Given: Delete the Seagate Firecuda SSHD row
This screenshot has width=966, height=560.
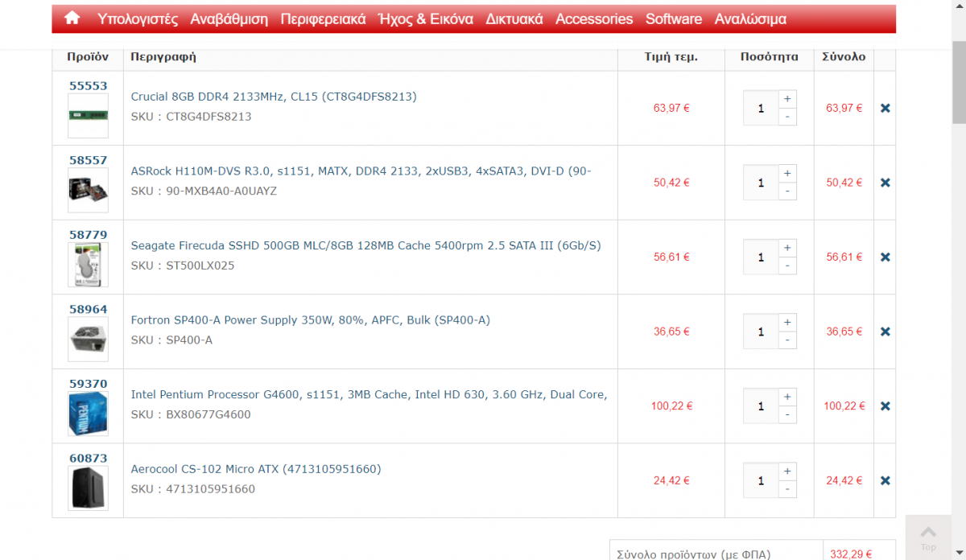Looking at the screenshot, I should pos(885,257).
